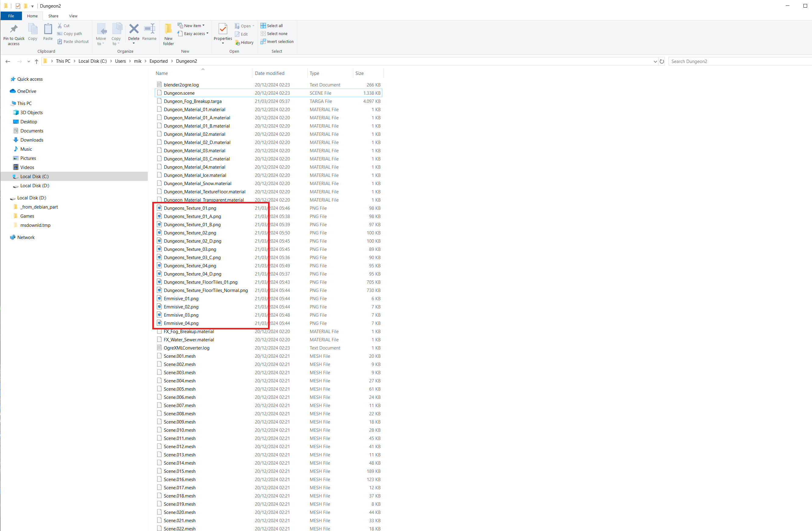Open Local Disk (C:) in sidebar
The image size is (812, 531).
point(74,176)
